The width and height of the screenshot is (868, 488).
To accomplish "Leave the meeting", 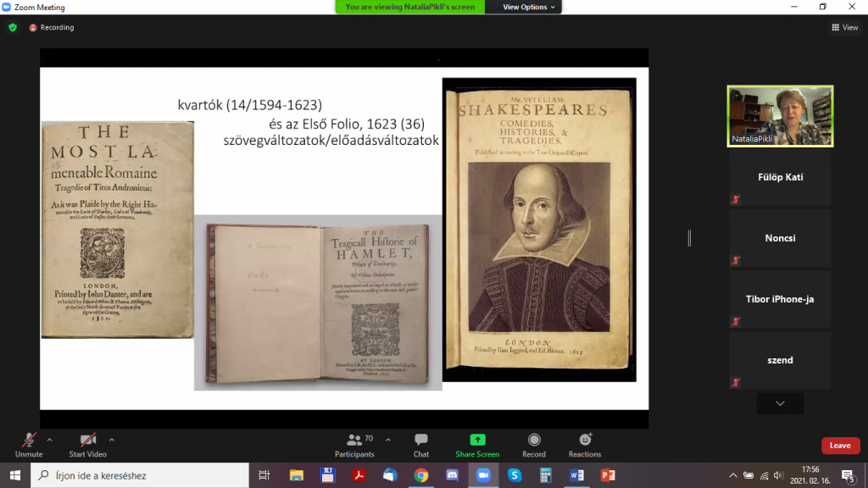I will click(x=840, y=446).
